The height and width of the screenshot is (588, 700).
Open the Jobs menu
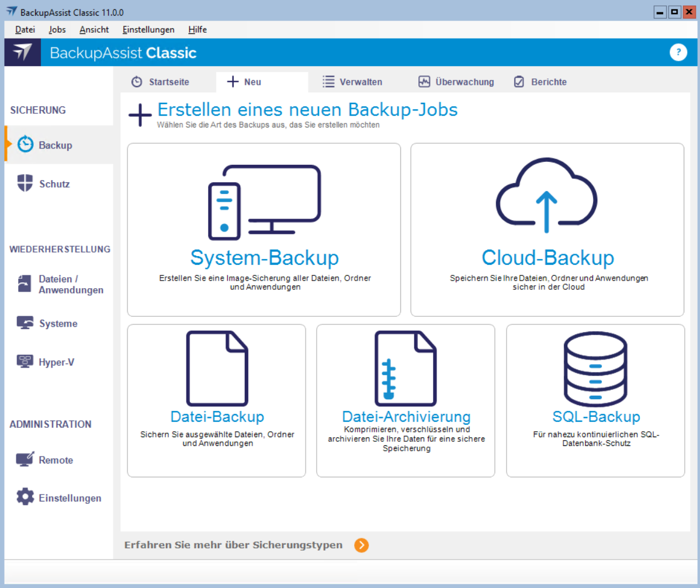pos(57,30)
